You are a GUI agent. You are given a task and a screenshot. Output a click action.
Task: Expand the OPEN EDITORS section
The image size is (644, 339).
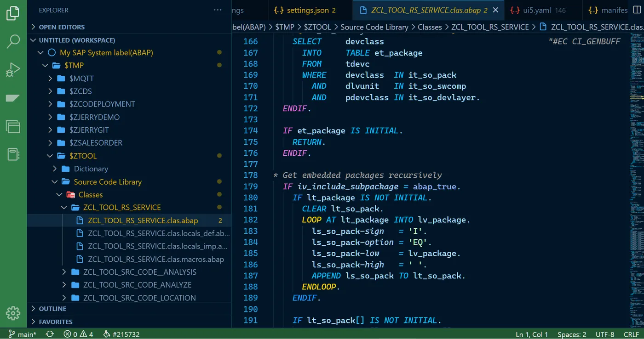34,27
